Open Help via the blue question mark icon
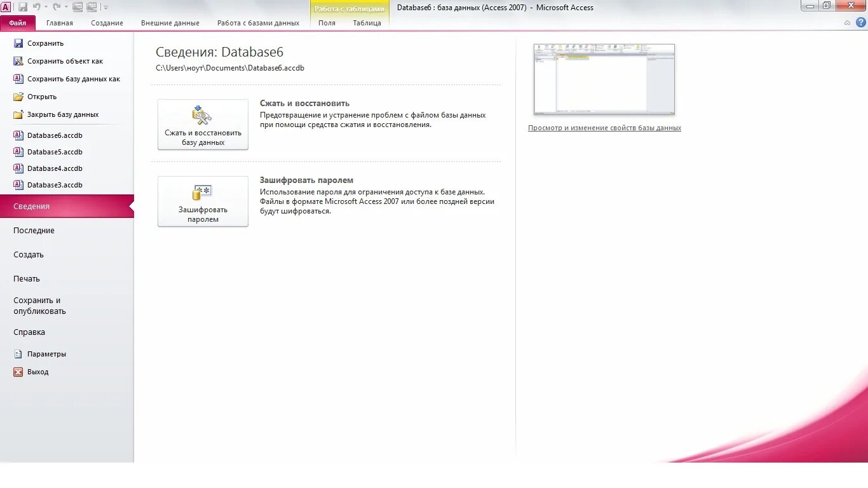 click(x=860, y=23)
